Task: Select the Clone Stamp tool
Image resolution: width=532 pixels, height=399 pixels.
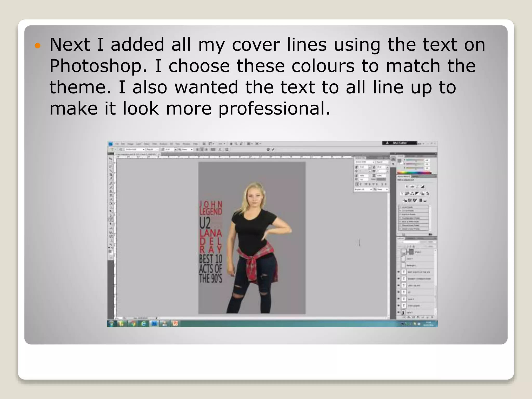Action: [x=111, y=191]
